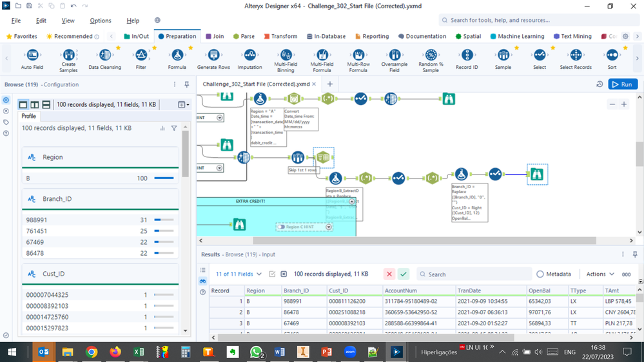
Task: Open the filter icon in Profile
Action: [x=174, y=128]
